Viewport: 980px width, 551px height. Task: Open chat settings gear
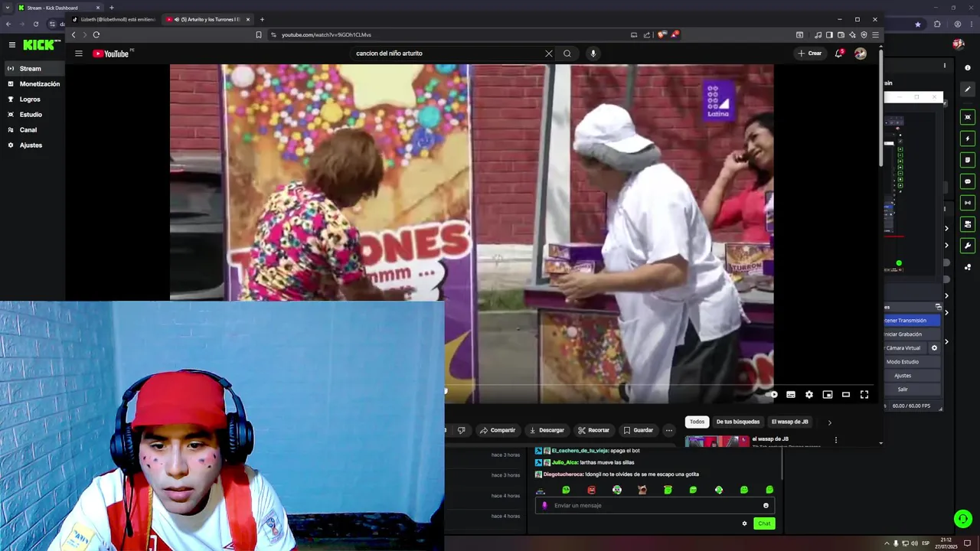click(x=744, y=523)
